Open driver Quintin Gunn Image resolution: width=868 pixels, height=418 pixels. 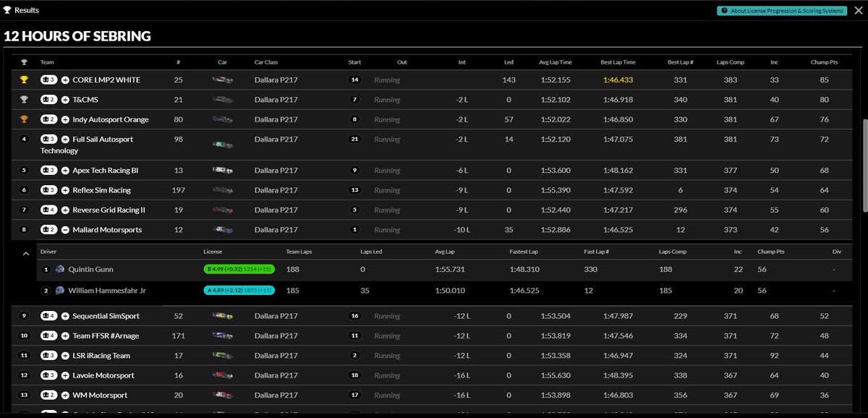91,269
